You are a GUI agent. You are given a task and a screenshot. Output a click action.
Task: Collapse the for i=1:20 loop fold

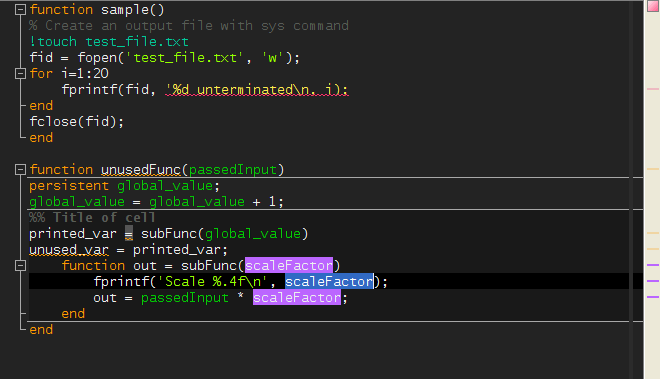20,74
